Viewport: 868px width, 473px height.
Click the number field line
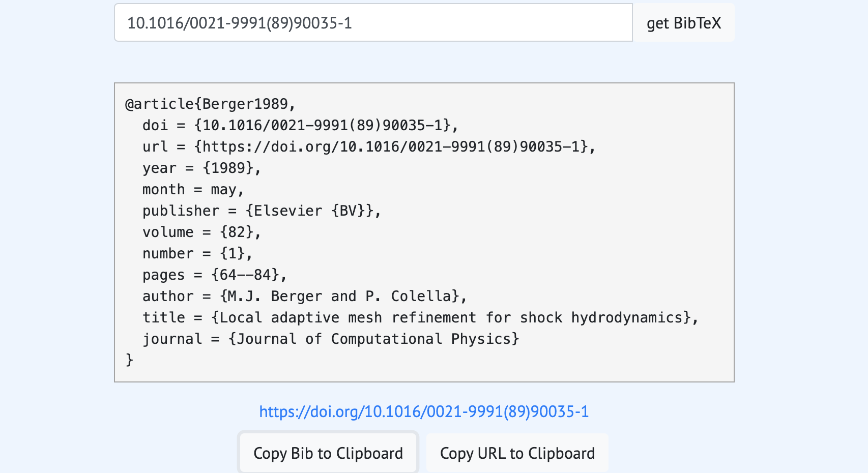pyautogui.click(x=197, y=254)
